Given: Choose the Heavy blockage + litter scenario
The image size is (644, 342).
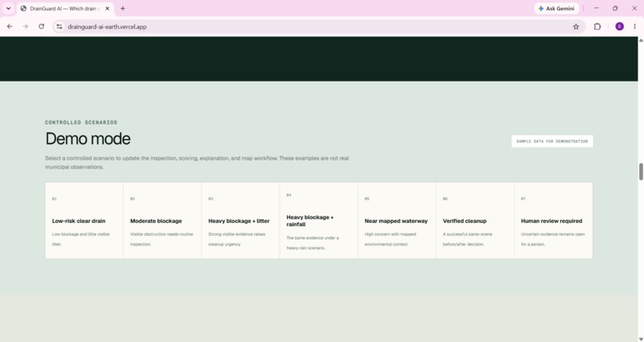Looking at the screenshot, I should coord(241,221).
